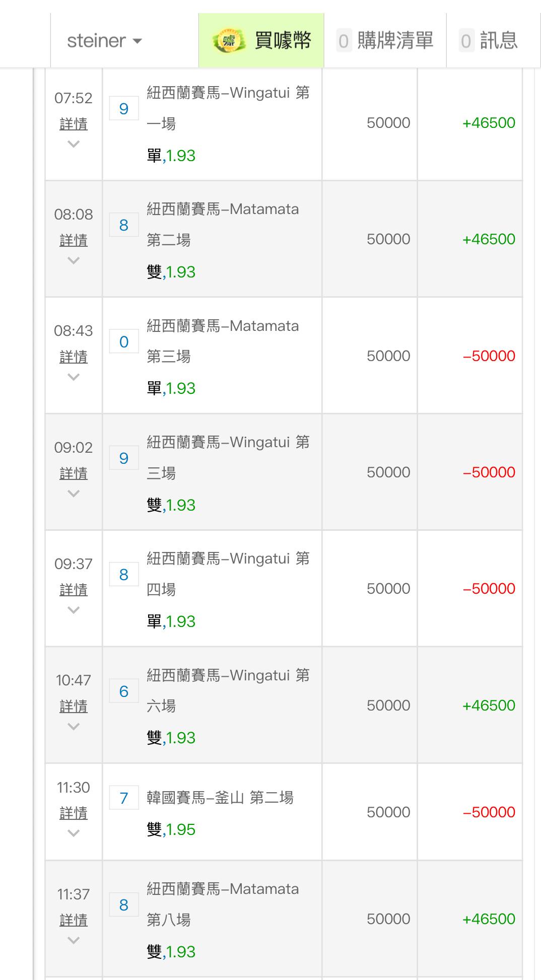Click number badge 8 for Matamata 第二場
541x980 pixels.
(x=124, y=225)
